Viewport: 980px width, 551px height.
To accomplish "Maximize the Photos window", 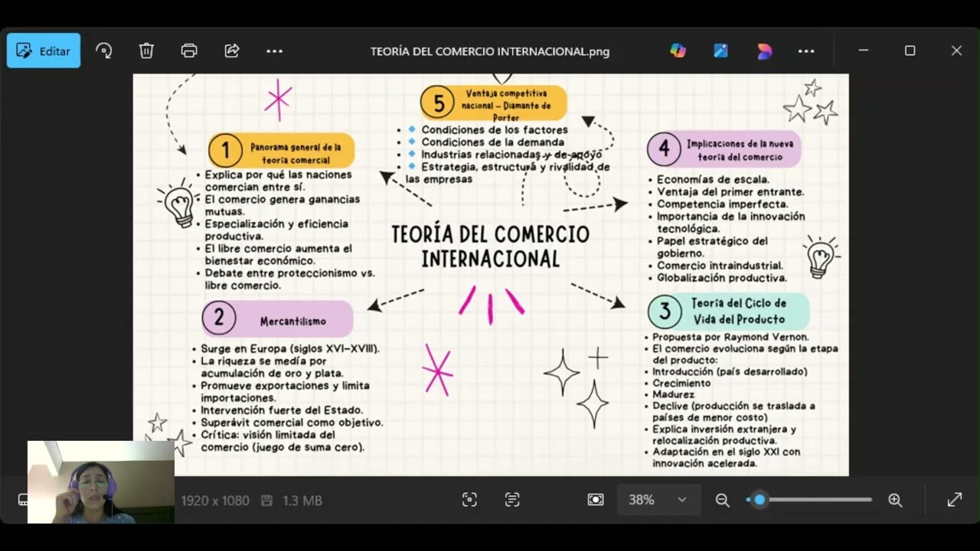I will click(x=910, y=51).
